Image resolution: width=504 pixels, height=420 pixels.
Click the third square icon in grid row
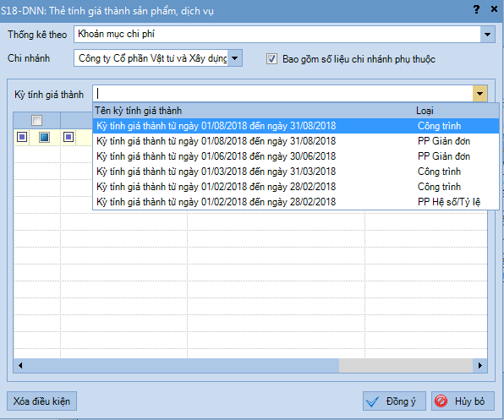click(68, 137)
